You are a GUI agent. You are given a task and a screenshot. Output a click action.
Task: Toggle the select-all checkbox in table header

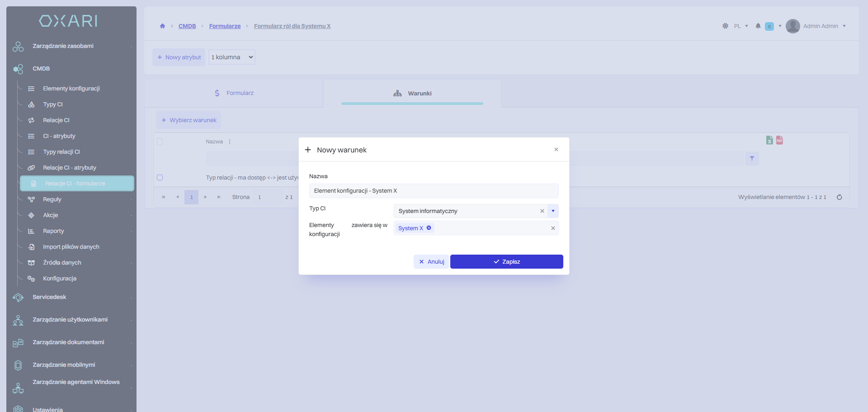point(160,142)
